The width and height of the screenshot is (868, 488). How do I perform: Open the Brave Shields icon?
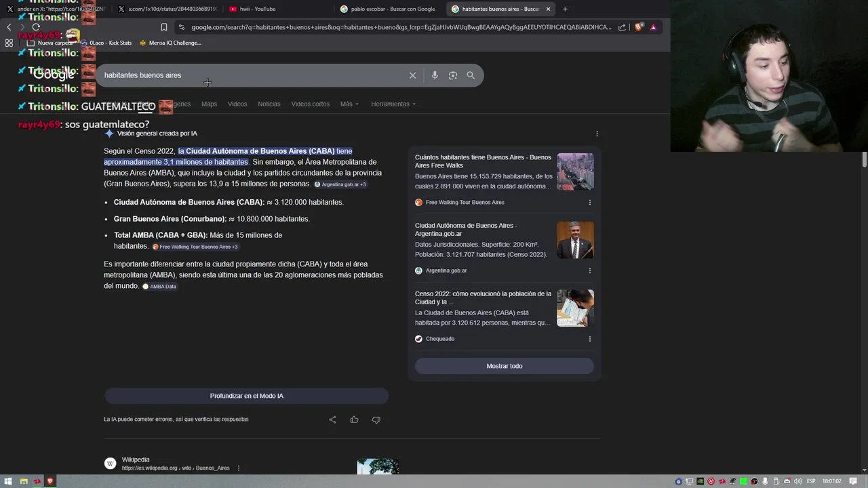pyautogui.click(x=638, y=27)
